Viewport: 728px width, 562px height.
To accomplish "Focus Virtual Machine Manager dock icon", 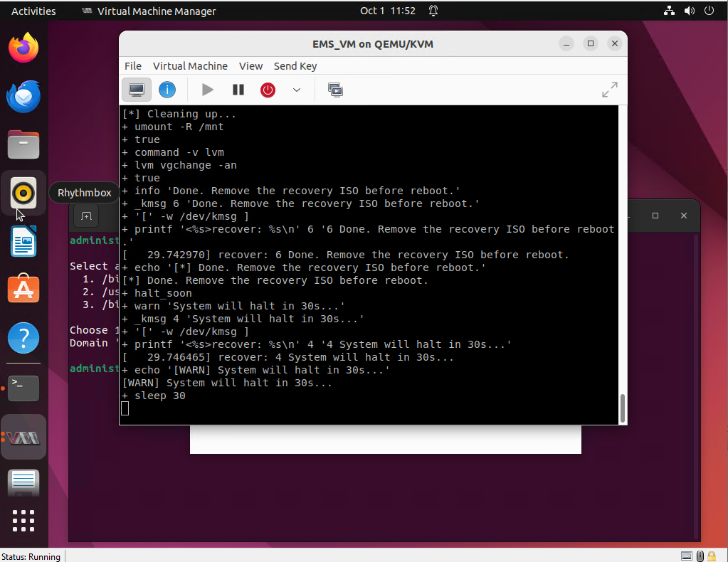I will [x=23, y=438].
